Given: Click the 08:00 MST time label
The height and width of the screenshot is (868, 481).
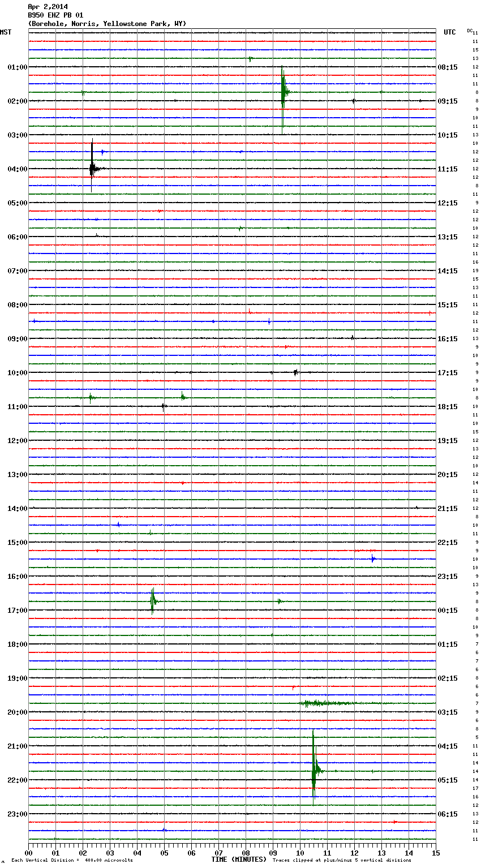Looking at the screenshot, I should (x=18, y=305).
